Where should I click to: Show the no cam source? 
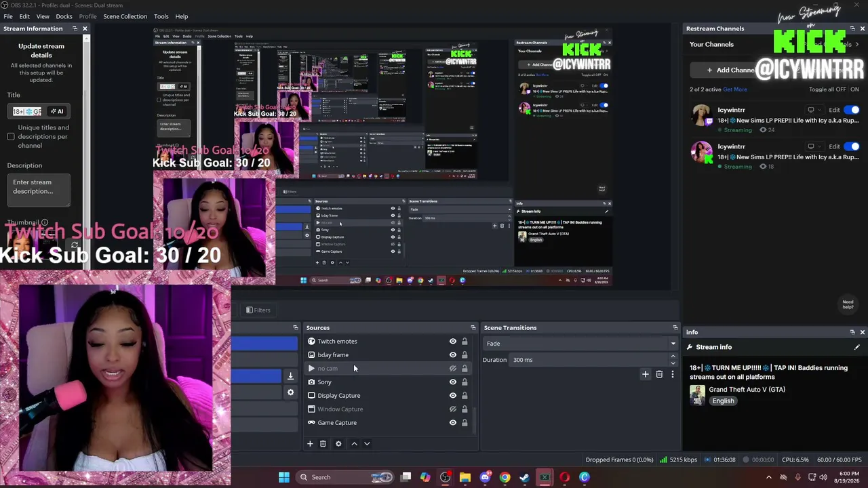click(453, 369)
